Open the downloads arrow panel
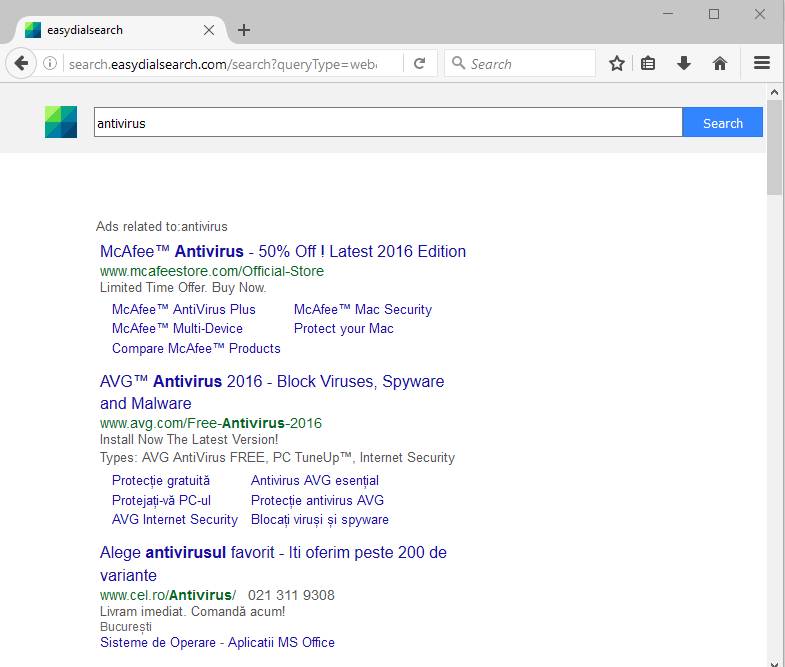The width and height of the screenshot is (785, 667). click(684, 63)
